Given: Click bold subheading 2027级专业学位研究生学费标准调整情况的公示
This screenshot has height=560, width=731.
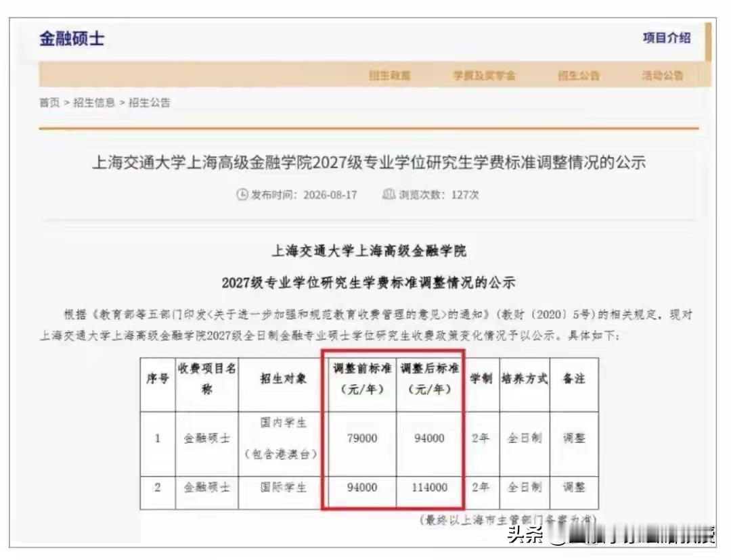Looking at the screenshot, I should [368, 283].
